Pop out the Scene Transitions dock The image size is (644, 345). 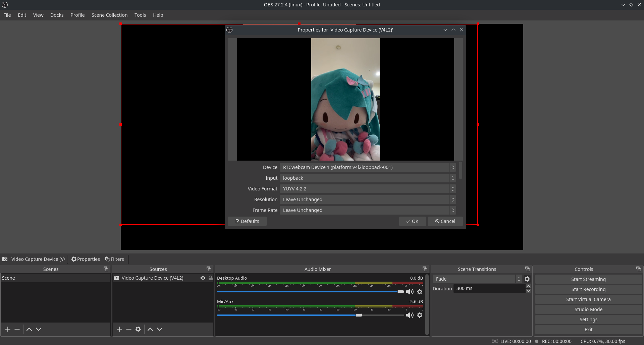[528, 269]
